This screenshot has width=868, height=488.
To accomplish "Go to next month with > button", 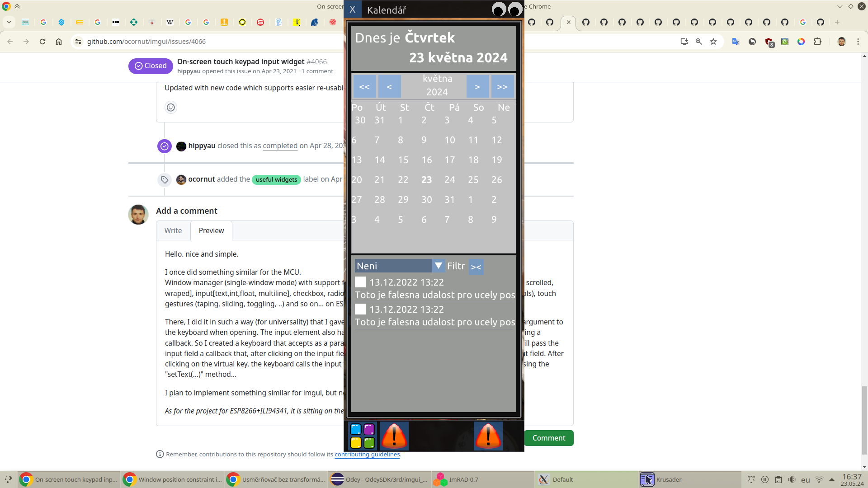I will [x=477, y=87].
